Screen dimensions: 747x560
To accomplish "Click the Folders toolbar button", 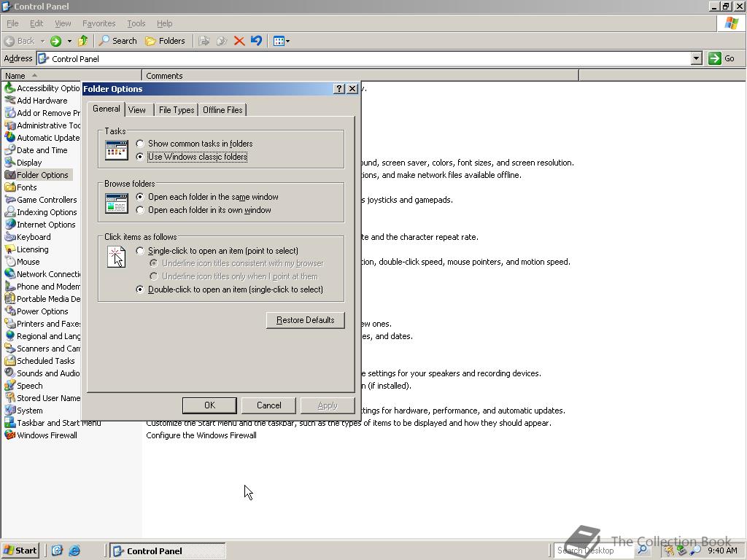I will [x=165, y=41].
